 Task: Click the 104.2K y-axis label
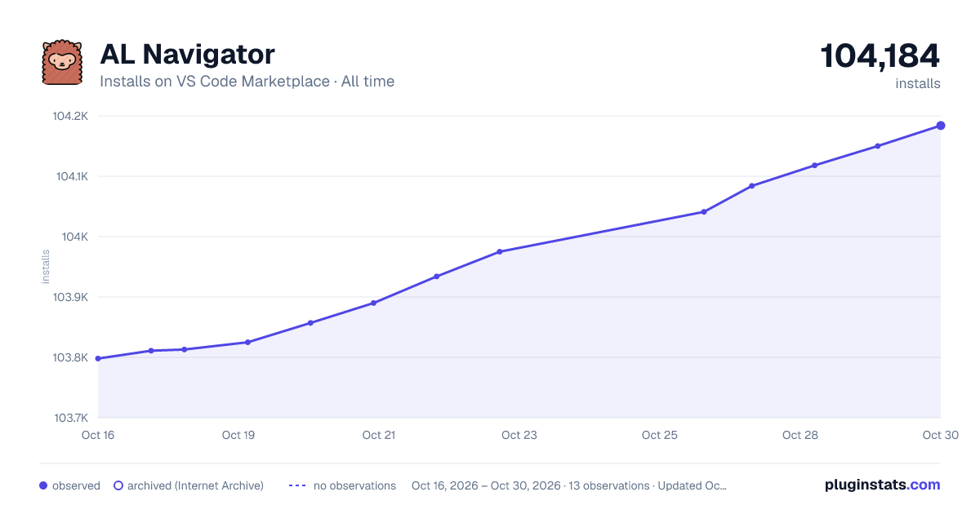70,116
